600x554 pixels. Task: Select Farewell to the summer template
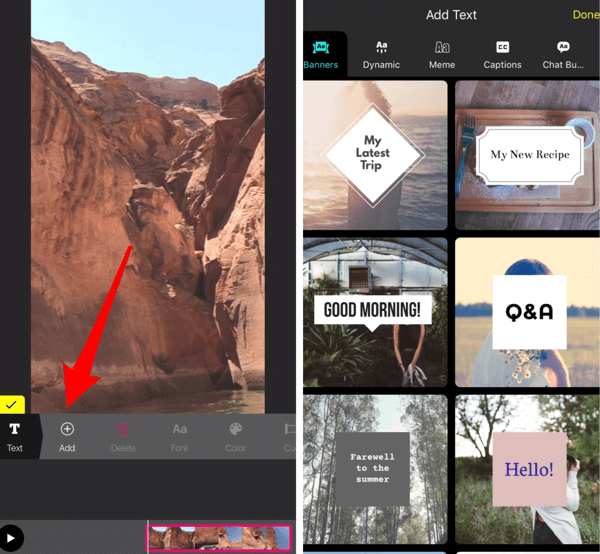click(x=375, y=468)
